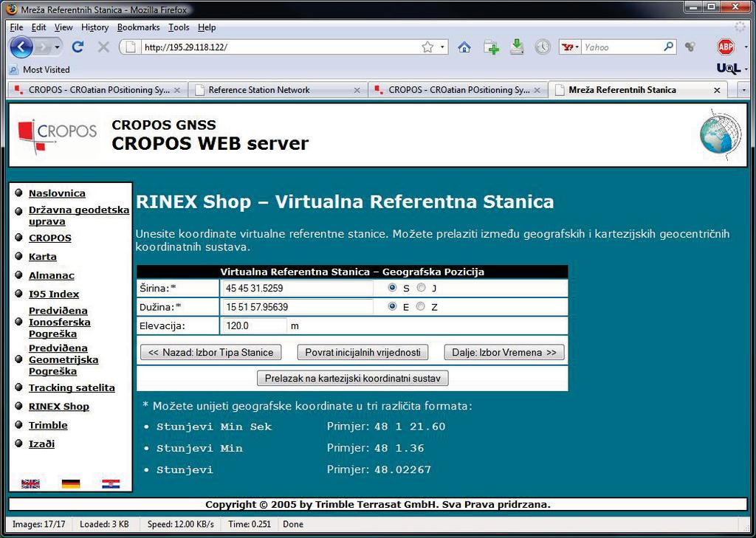756x538 pixels.
Task: Open history with the clock icon
Action: coord(543,46)
